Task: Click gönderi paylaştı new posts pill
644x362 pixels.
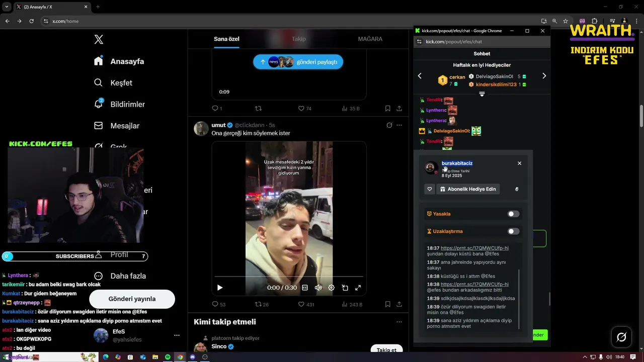Action: [x=298, y=62]
